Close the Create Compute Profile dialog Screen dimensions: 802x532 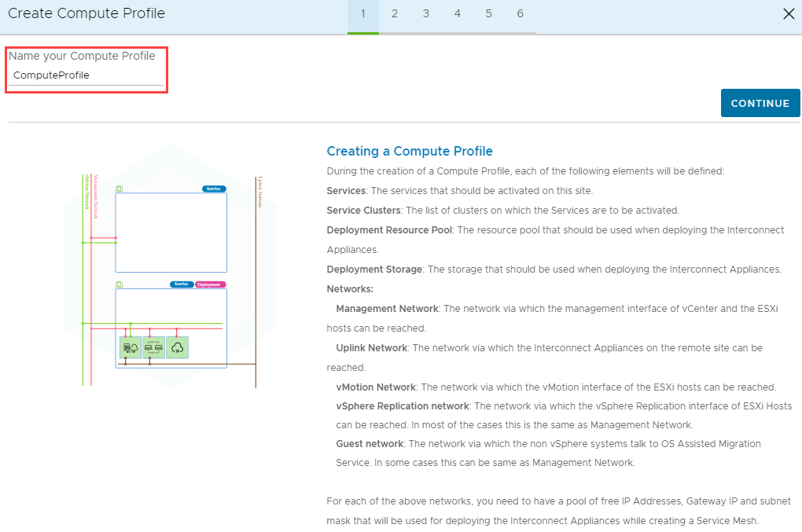789,14
